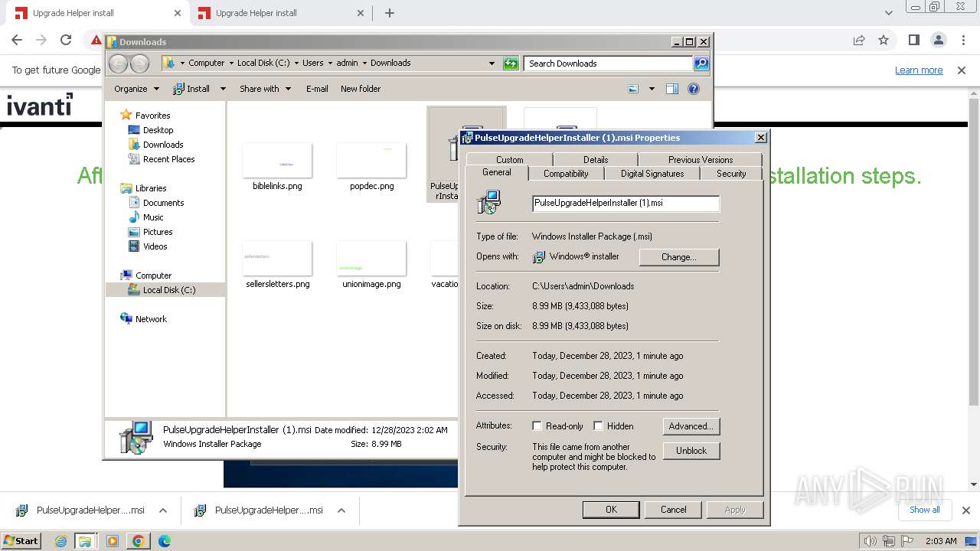This screenshot has width=980, height=551.
Task: Click New folder in Explorer toolbar
Action: (361, 89)
